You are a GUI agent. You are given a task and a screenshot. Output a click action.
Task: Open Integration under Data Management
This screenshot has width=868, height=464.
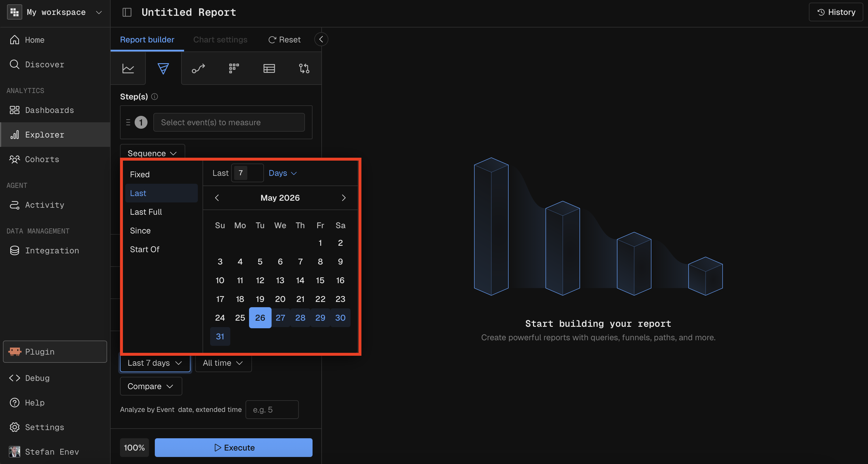[55, 250]
